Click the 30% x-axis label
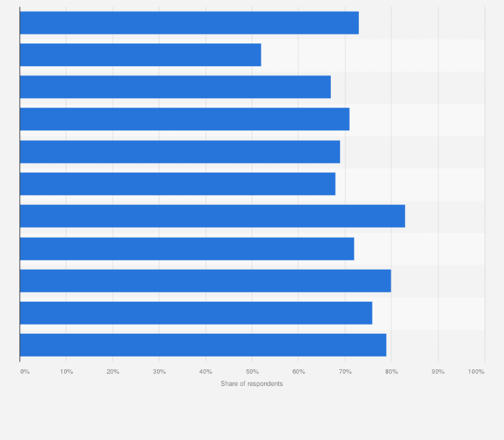 (159, 371)
